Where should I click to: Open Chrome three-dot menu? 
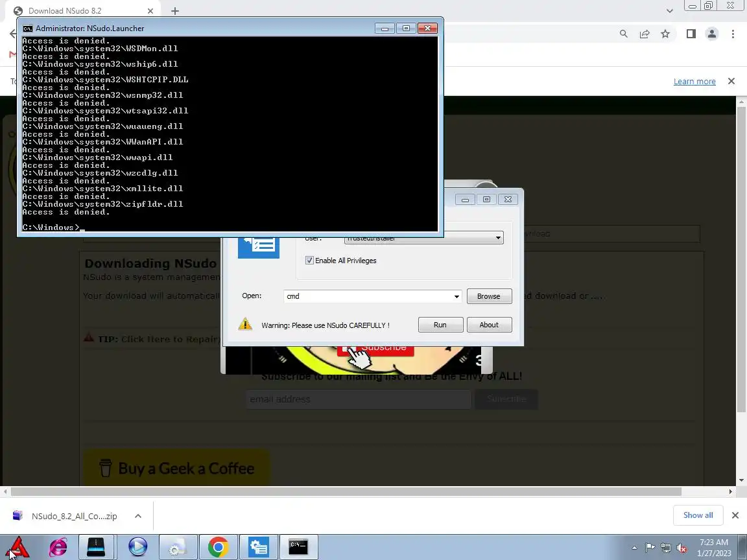coord(733,34)
